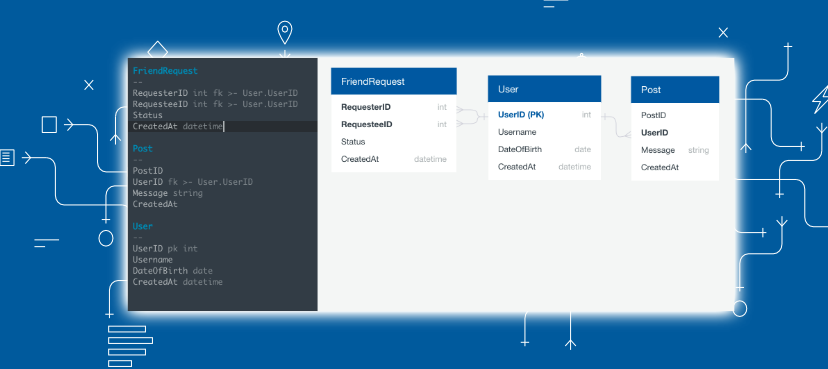The image size is (828, 369).
Task: Select the DateOfBirth row in User table
Action: (x=544, y=149)
